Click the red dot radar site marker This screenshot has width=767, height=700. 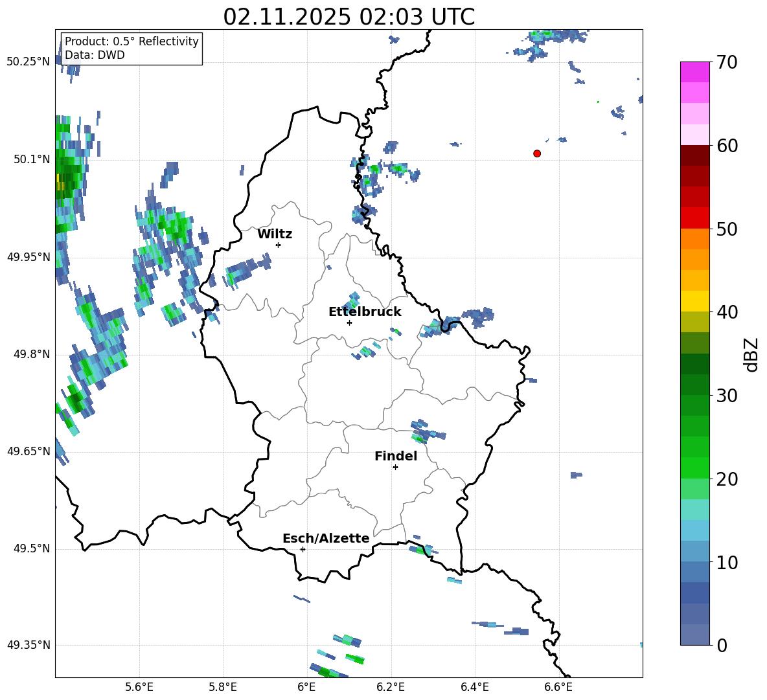point(537,153)
